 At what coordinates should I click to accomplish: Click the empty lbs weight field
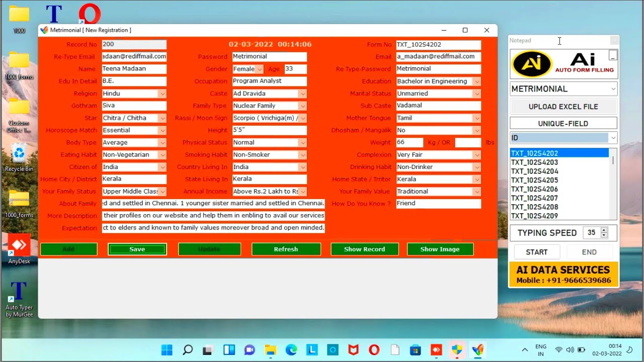tap(468, 143)
